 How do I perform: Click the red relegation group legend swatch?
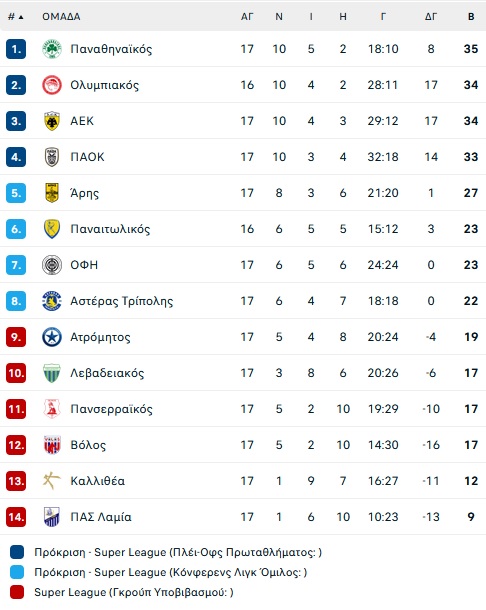pyautogui.click(x=17, y=592)
